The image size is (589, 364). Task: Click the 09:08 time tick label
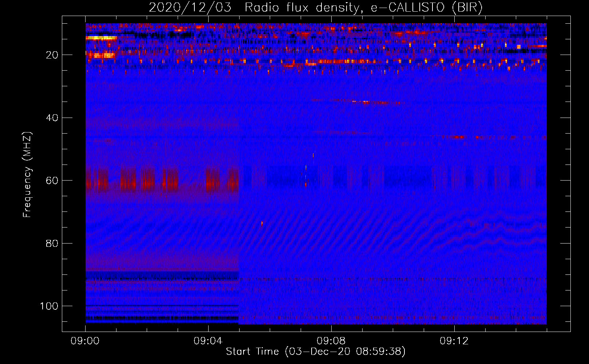pyautogui.click(x=331, y=341)
